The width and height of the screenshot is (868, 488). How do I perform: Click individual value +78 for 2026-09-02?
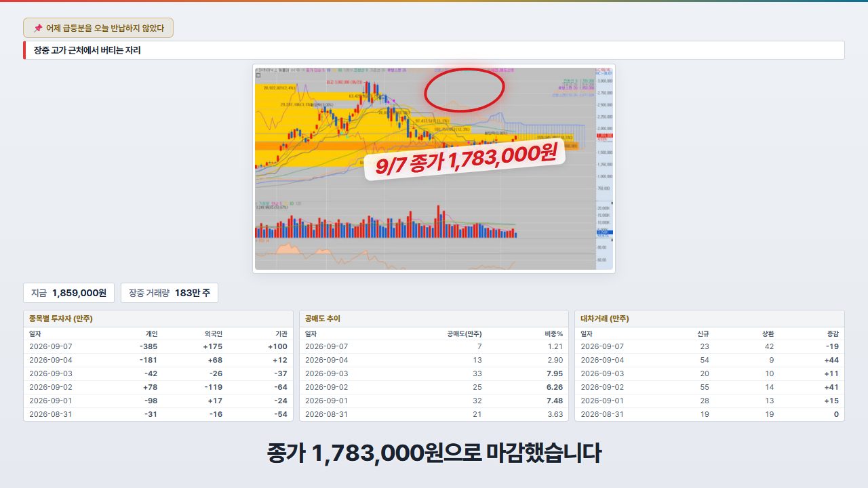[x=149, y=387]
